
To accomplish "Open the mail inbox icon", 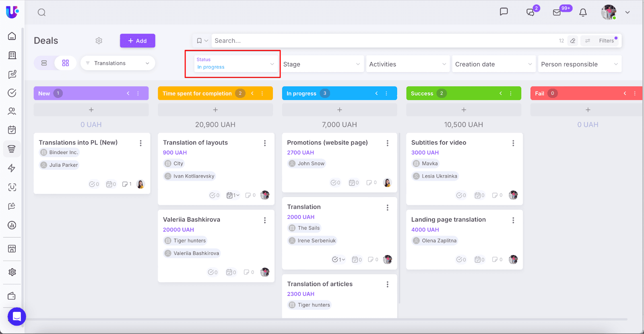I will point(557,12).
